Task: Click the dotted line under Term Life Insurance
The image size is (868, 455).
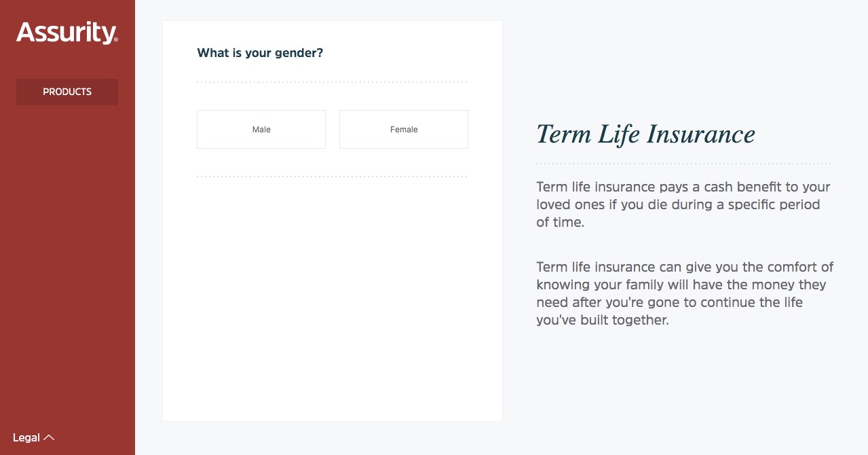Action: pos(684,164)
